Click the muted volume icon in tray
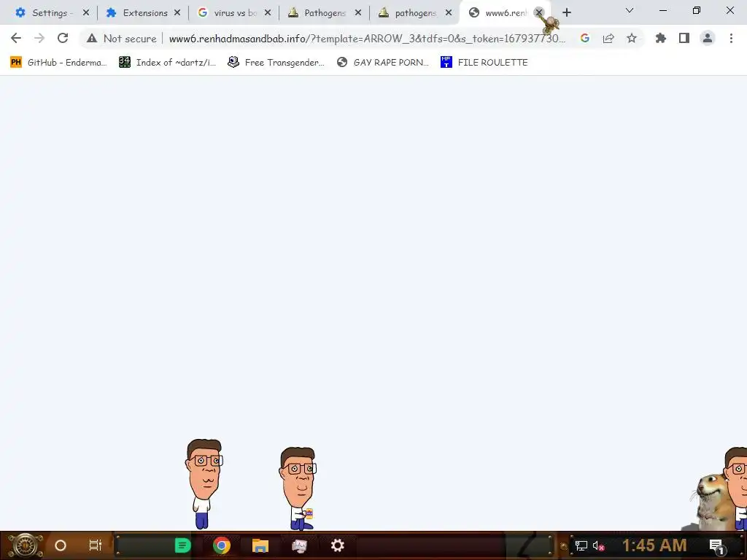The image size is (747, 560). (x=598, y=545)
